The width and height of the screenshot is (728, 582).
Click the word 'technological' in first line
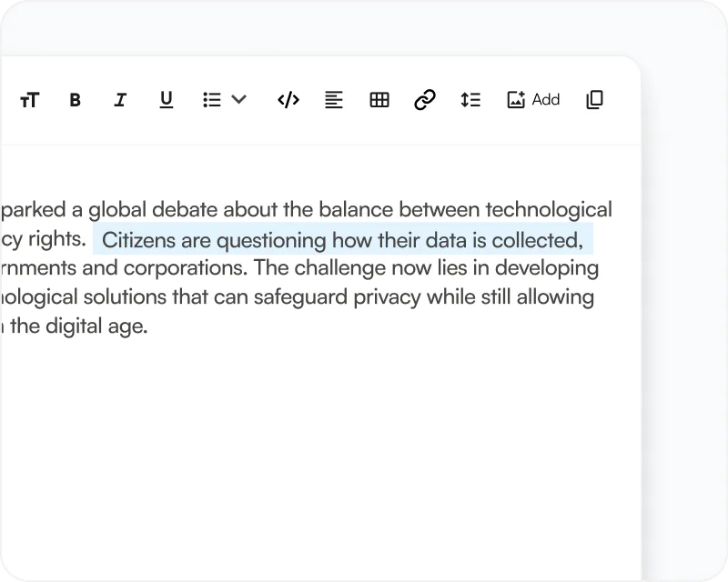pyautogui.click(x=549, y=210)
